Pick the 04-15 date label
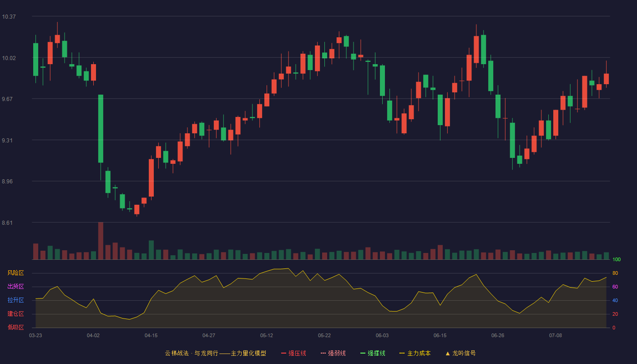Viewport: 637px width, 364px height. point(151,335)
